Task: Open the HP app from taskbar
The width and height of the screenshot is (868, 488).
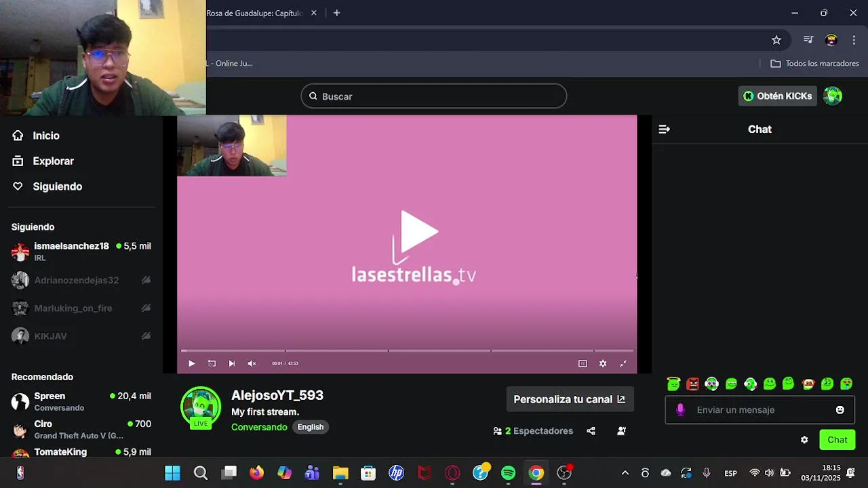Action: [396, 473]
